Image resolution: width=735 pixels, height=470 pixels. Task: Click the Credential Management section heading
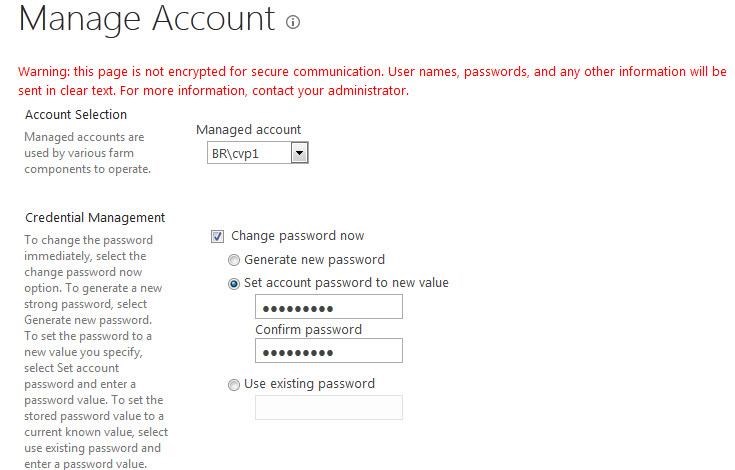(x=95, y=218)
